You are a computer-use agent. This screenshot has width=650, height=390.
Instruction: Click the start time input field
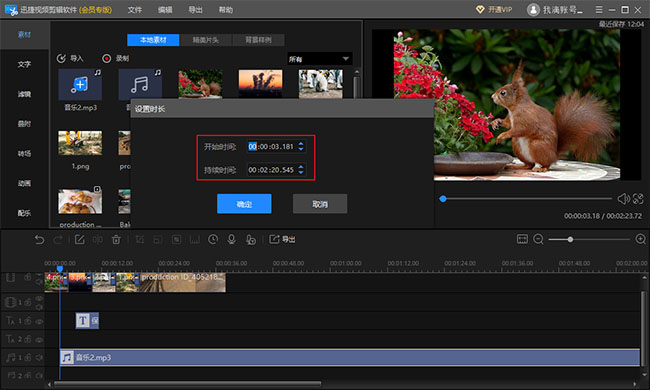[276, 146]
